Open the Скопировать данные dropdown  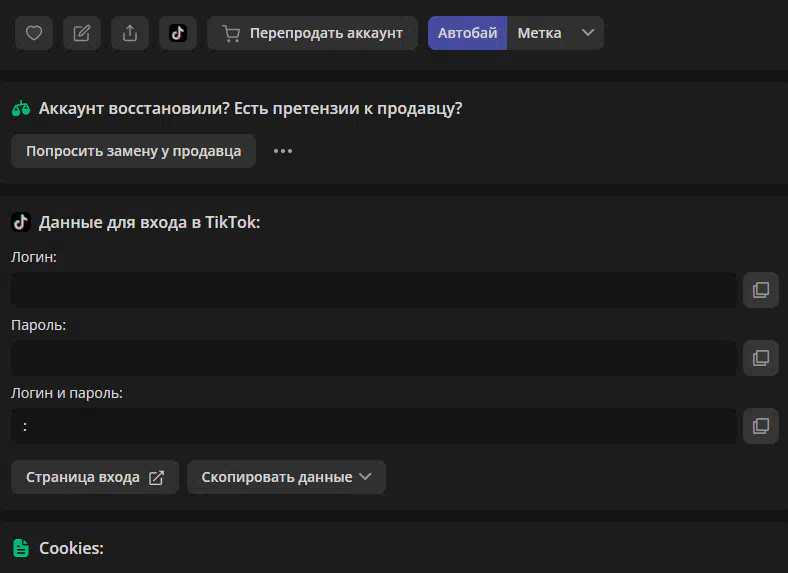click(286, 477)
